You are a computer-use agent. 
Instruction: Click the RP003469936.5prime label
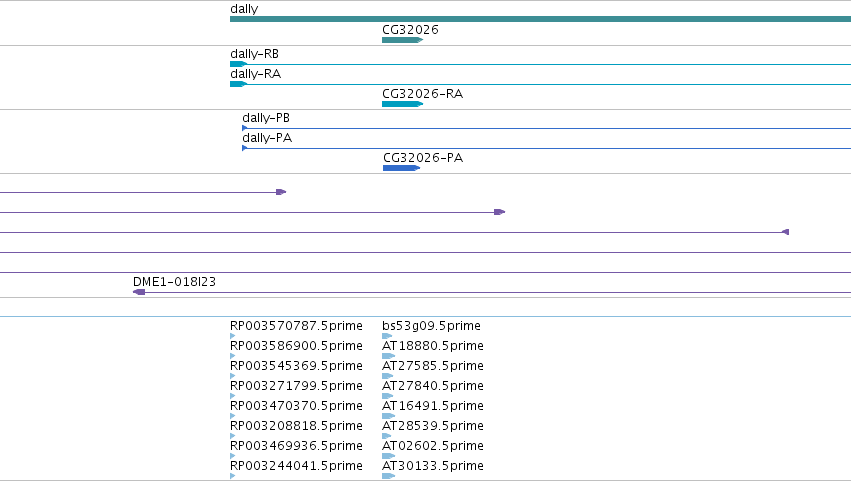(296, 446)
